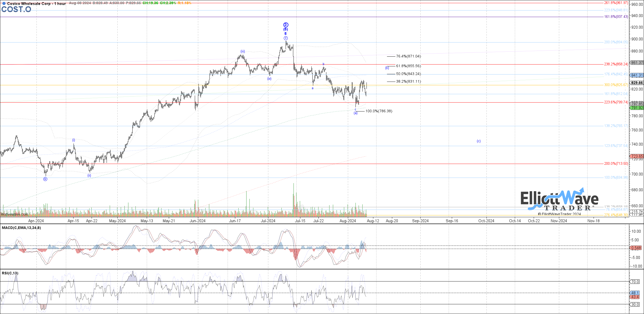The width and height of the screenshot is (644, 314).
Task: Click the Oct-2024 date label on the time axis
Action: (486, 221)
